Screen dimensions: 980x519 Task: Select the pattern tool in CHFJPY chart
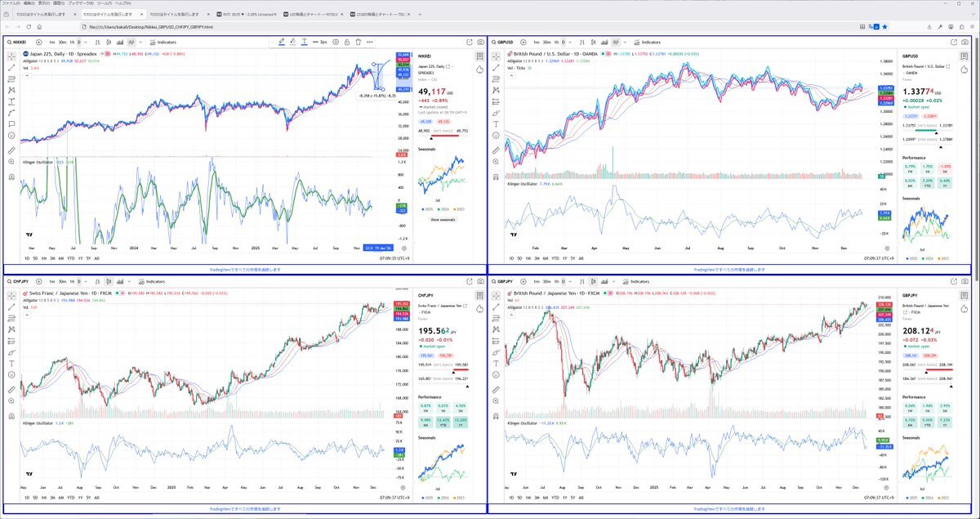12,328
